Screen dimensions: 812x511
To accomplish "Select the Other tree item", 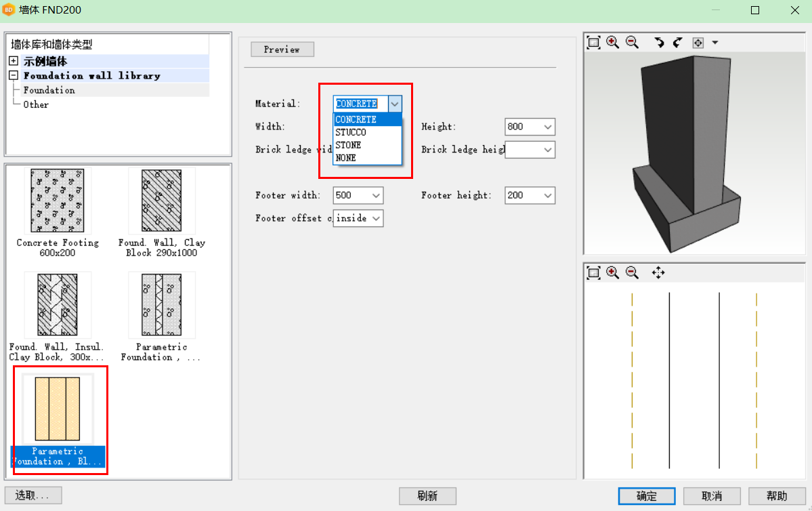I will (37, 104).
